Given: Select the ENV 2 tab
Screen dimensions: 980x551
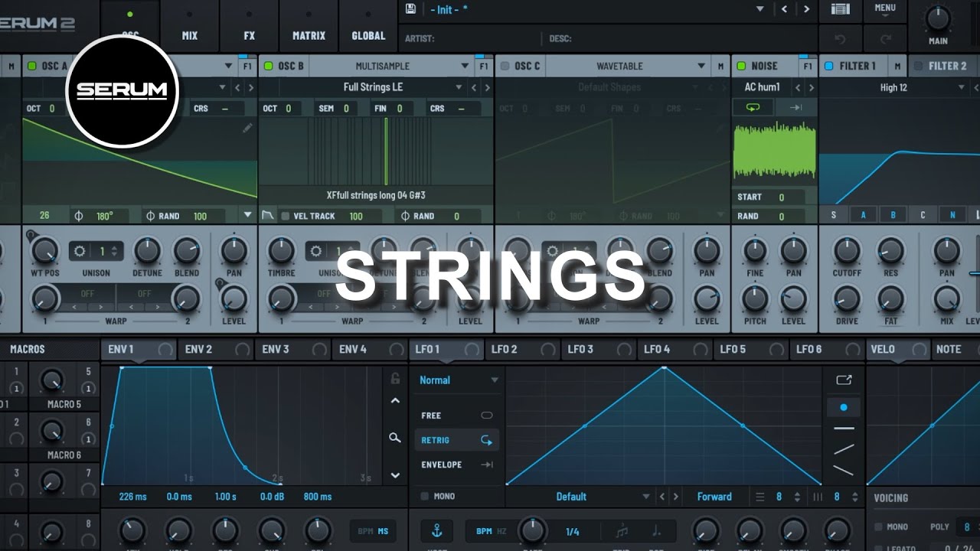Looking at the screenshot, I should [x=216, y=349].
